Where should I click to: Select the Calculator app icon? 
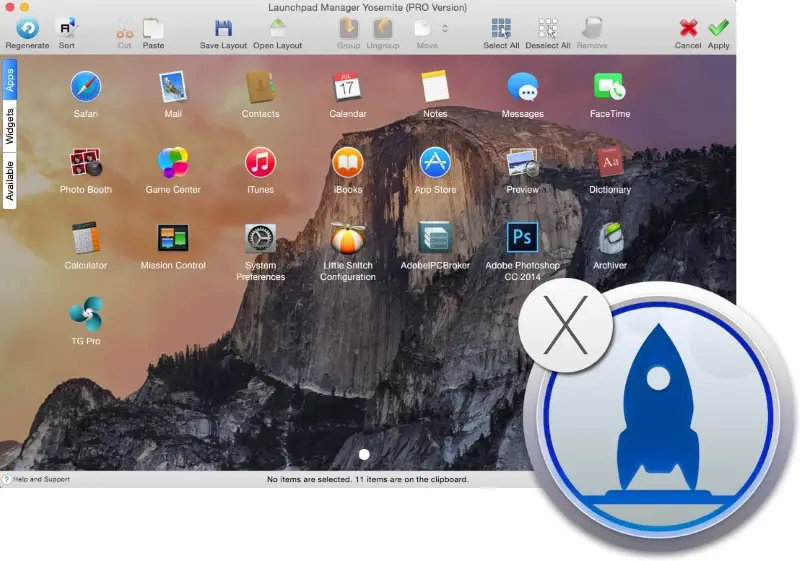pos(86,238)
